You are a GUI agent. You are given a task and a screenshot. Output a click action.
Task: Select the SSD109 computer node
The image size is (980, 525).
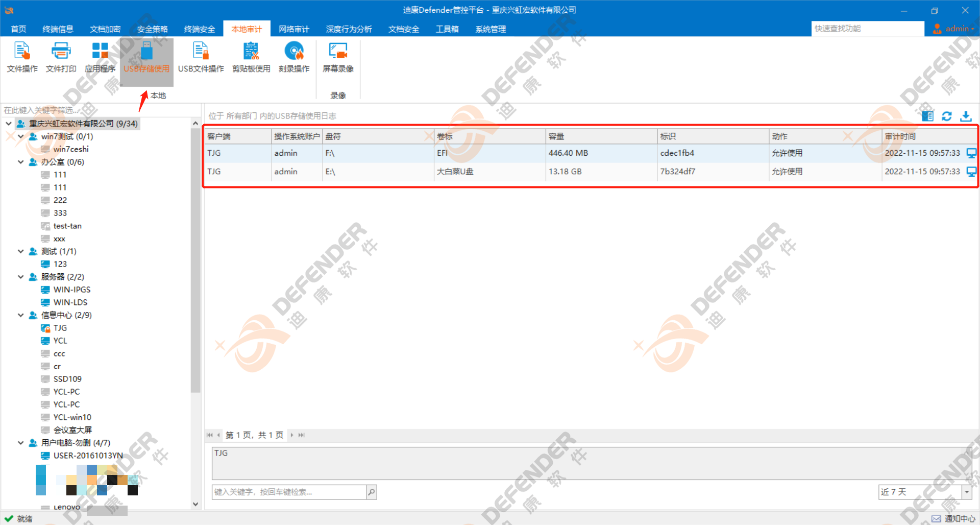(67, 379)
